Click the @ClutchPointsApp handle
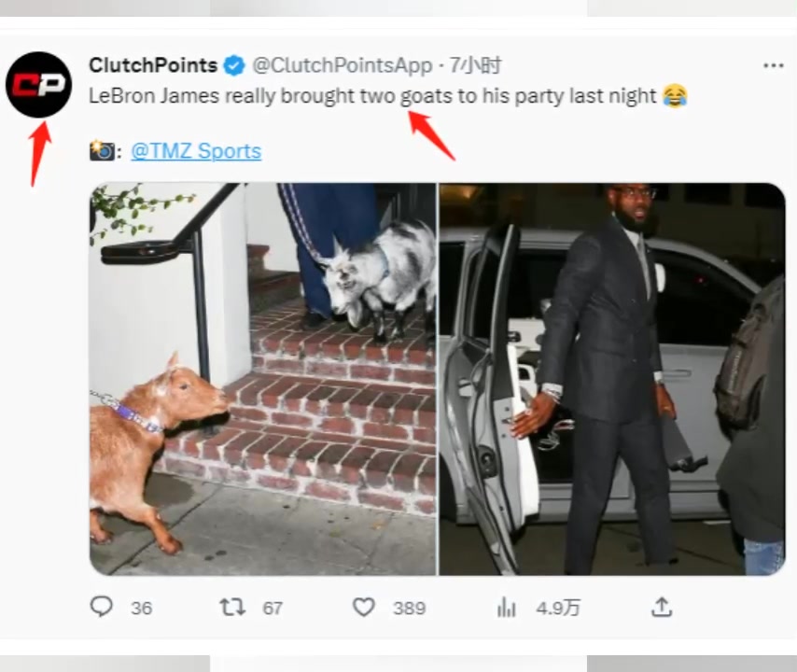Viewport: 797px width, 672px height. [343, 65]
